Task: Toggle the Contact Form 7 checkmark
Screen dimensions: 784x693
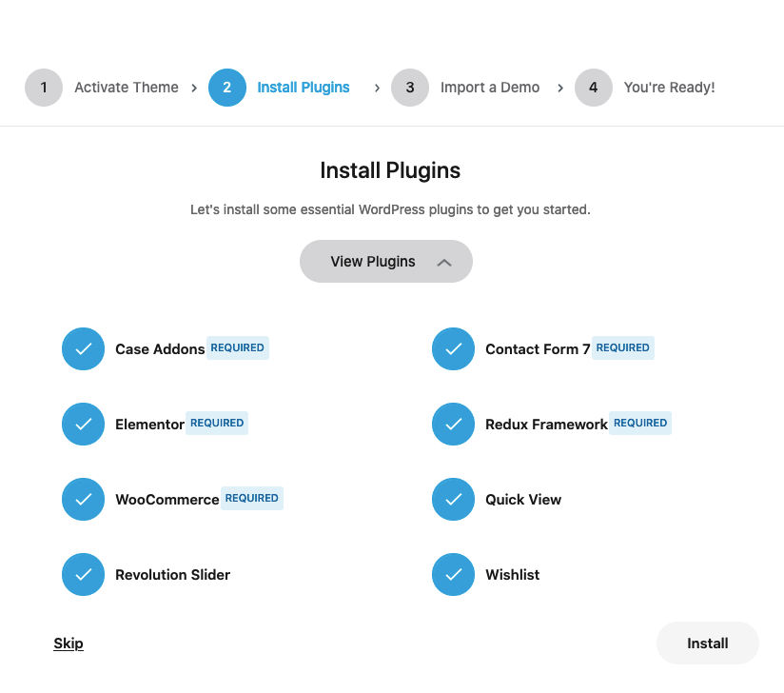Action: click(x=453, y=348)
